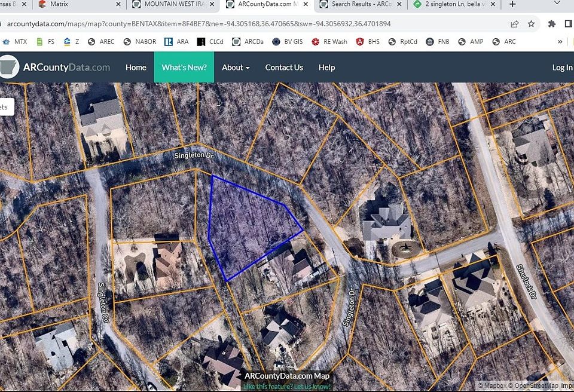Image resolution: width=574 pixels, height=392 pixels.
Task: Bookmark this page with the star icon
Action: click(x=531, y=24)
